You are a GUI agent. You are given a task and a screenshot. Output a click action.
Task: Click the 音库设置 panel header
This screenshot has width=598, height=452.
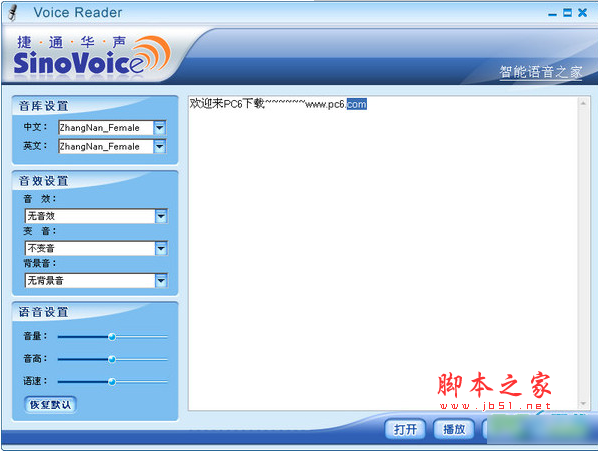[43, 106]
